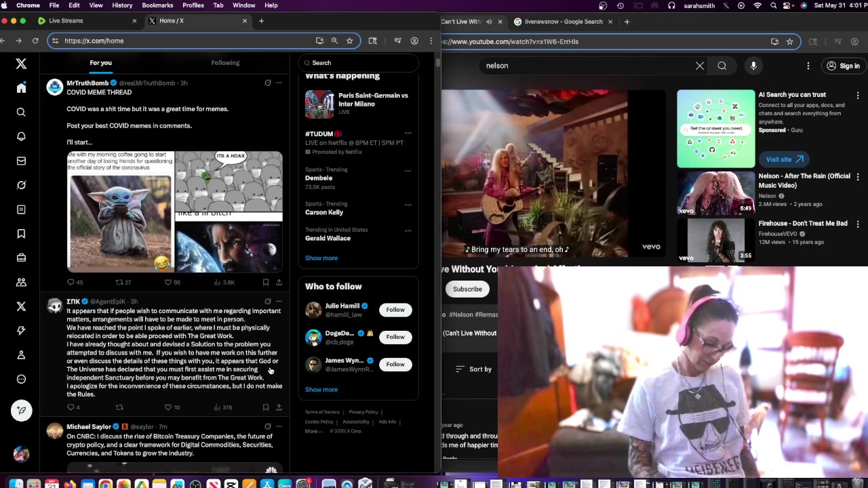The height and width of the screenshot is (488, 868).
Task: Start YouTube voice search microphone
Action: coord(753,66)
